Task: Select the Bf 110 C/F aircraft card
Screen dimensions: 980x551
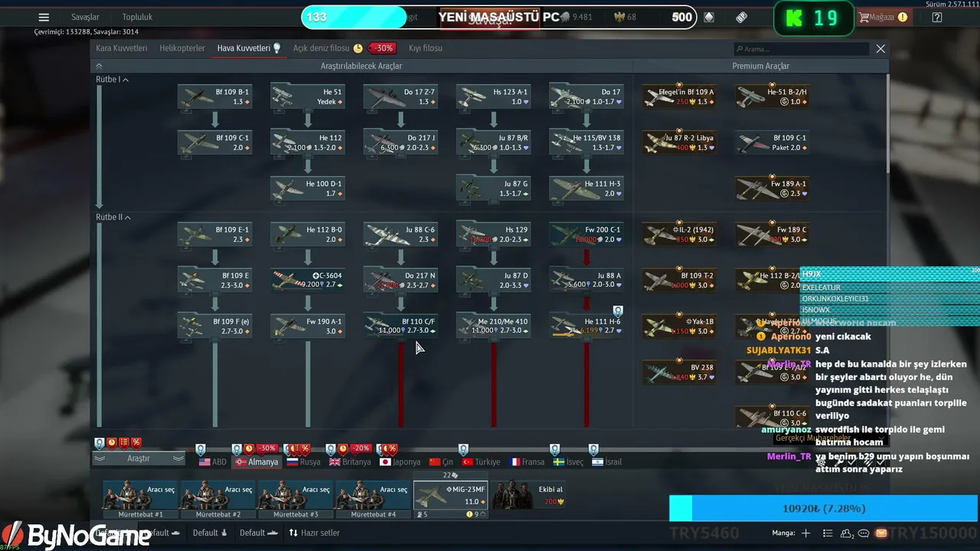Action: point(400,326)
